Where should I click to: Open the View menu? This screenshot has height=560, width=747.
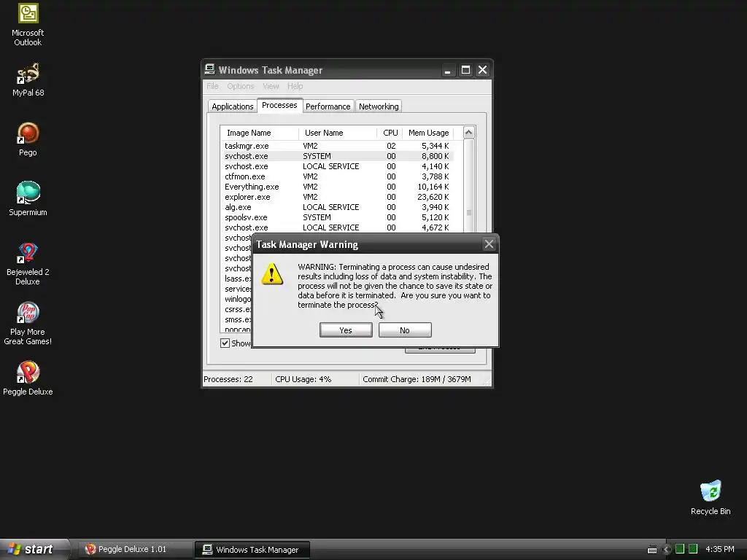(x=271, y=86)
